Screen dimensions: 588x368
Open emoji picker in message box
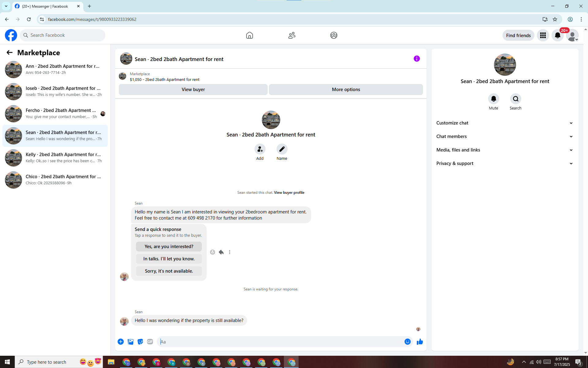click(408, 342)
